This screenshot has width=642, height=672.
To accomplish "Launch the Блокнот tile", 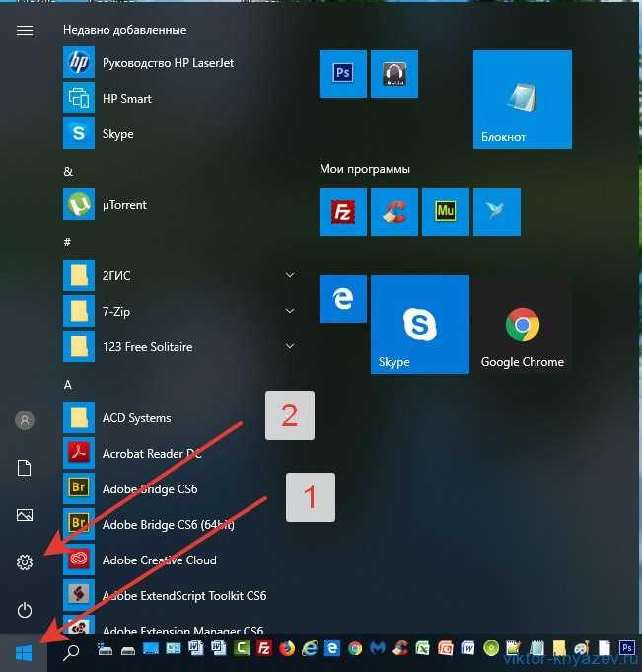I will (x=522, y=100).
